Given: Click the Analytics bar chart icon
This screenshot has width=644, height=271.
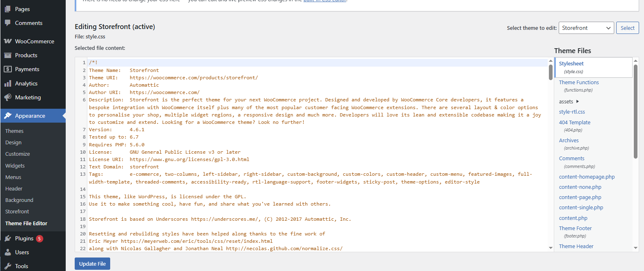Looking at the screenshot, I should click(8, 83).
